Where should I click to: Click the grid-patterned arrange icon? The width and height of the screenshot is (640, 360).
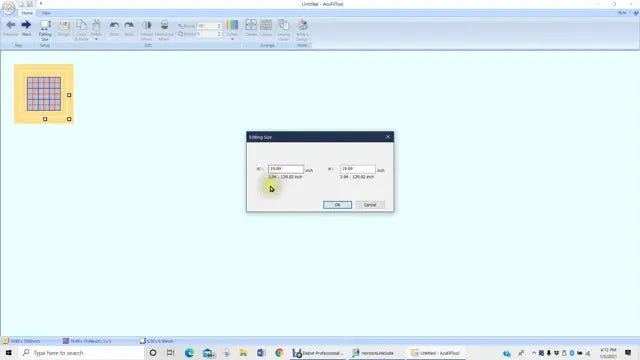(x=266, y=28)
